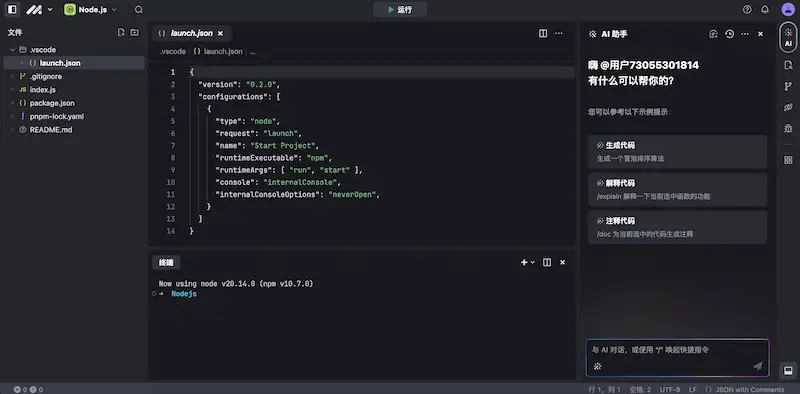.vscode breadcrumb segment
800x394 pixels.
(172, 52)
